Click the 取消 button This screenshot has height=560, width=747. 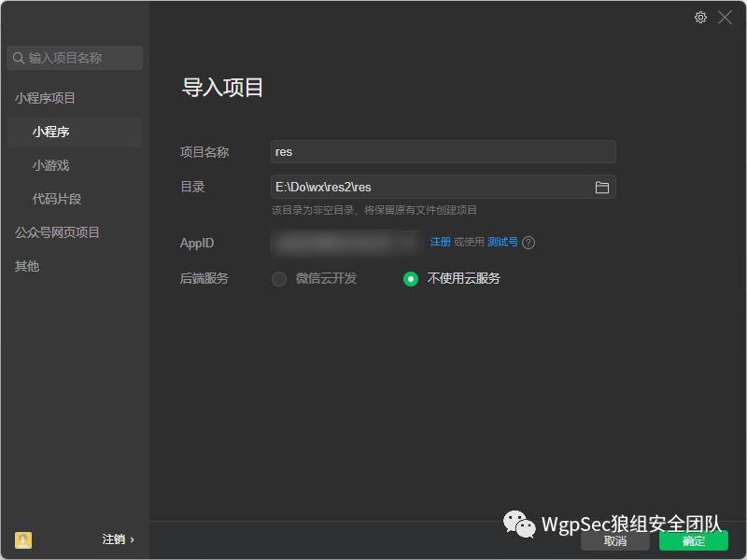(615, 541)
